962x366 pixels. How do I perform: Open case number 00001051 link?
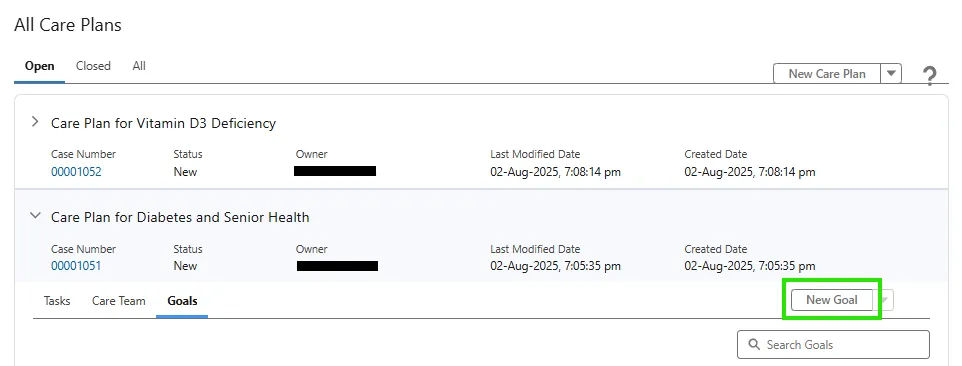coord(76,265)
